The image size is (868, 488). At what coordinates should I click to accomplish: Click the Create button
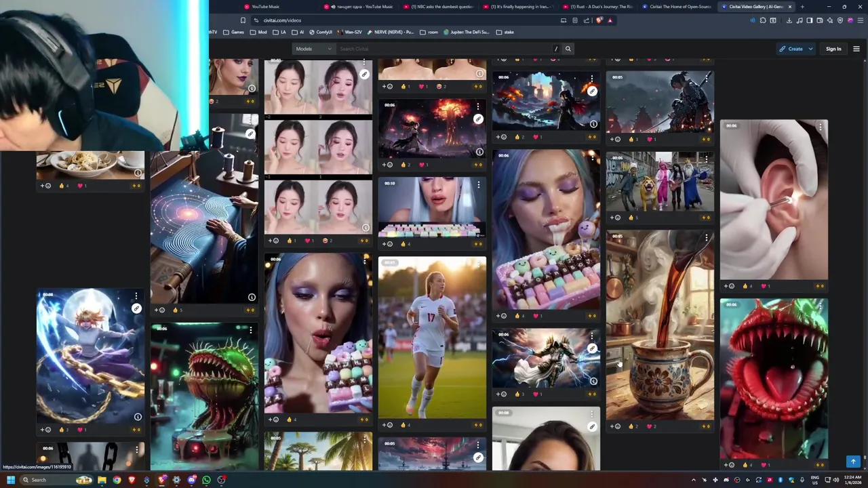791,49
